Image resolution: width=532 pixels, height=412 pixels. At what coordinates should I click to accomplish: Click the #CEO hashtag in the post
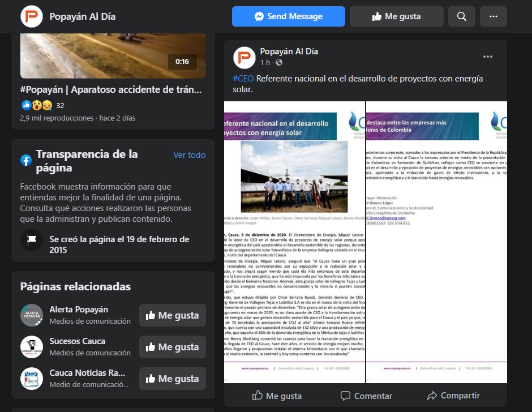243,79
